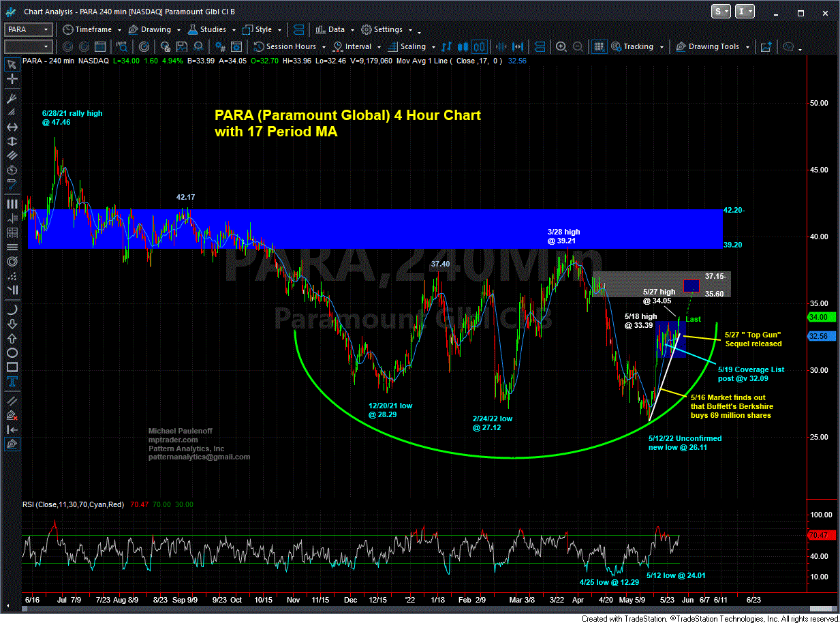Toggle the S button in the title bar
The width and height of the screenshot is (840, 623).
tap(719, 11)
